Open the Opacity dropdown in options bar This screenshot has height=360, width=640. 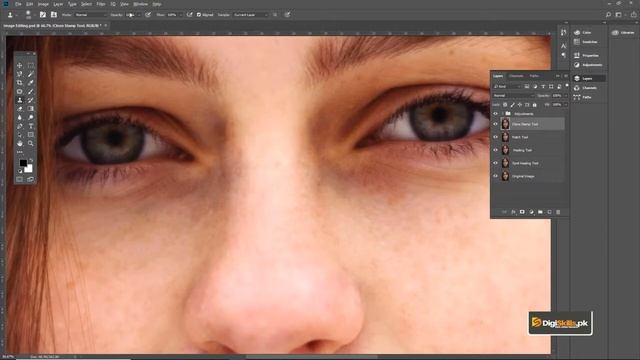click(x=139, y=15)
